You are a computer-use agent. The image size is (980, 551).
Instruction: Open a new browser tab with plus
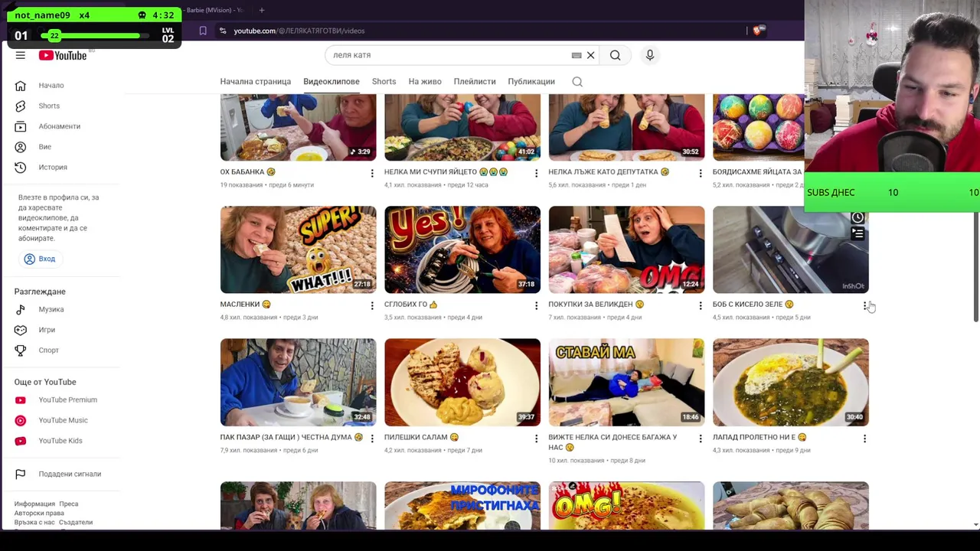coord(262,10)
